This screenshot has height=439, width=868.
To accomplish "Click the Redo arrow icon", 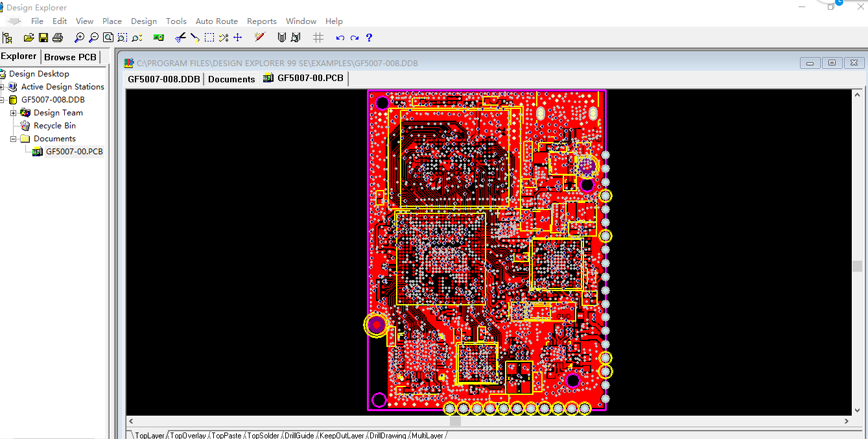I will pyautogui.click(x=355, y=38).
